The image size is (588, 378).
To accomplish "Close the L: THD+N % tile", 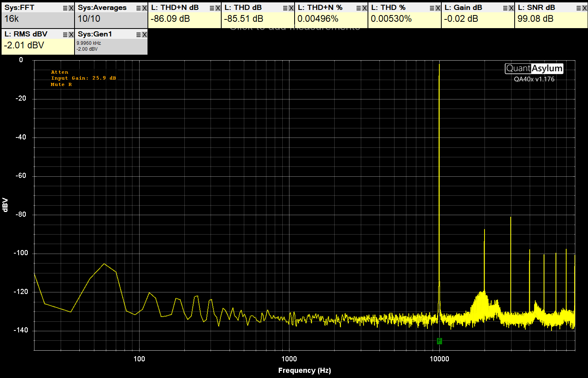I will [364, 8].
